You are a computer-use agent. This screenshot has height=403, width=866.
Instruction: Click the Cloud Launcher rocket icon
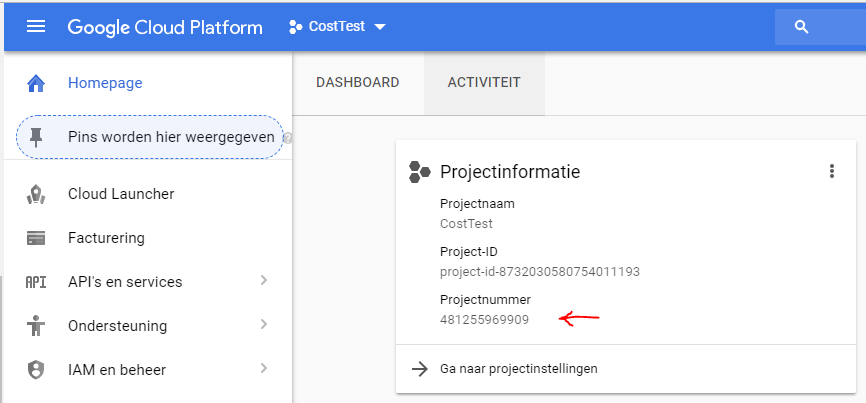click(x=36, y=194)
